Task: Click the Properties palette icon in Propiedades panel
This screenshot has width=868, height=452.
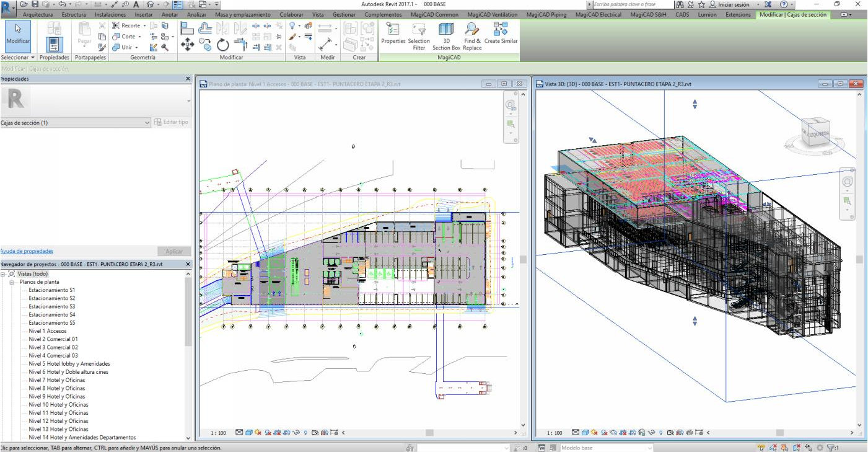Action: click(x=55, y=45)
